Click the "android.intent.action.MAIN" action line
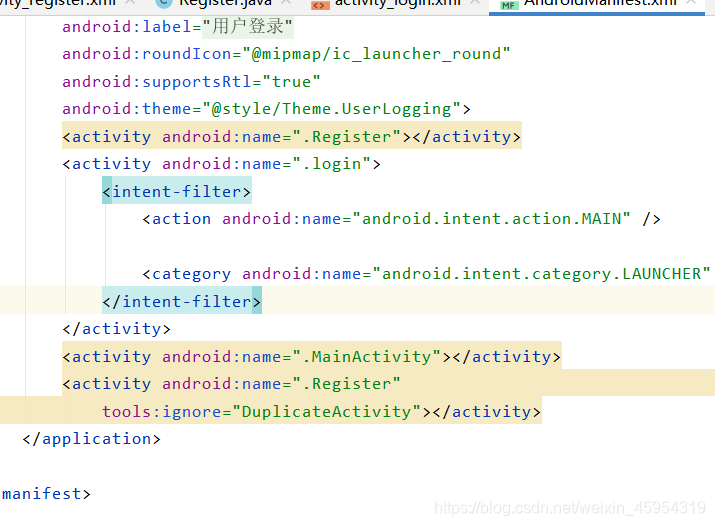Viewport: 715px width, 526px height. 401,219
